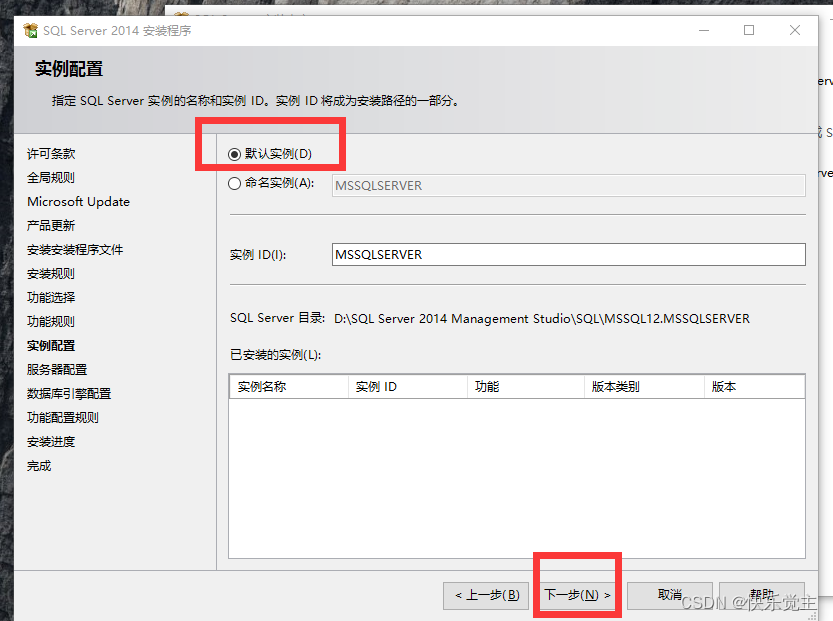Click the 实例 ID(I) input field

pos(568,254)
